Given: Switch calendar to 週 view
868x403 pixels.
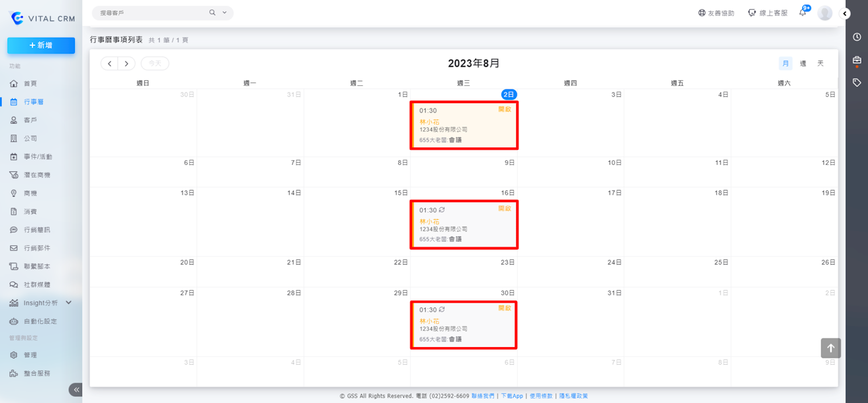Looking at the screenshot, I should click(803, 63).
